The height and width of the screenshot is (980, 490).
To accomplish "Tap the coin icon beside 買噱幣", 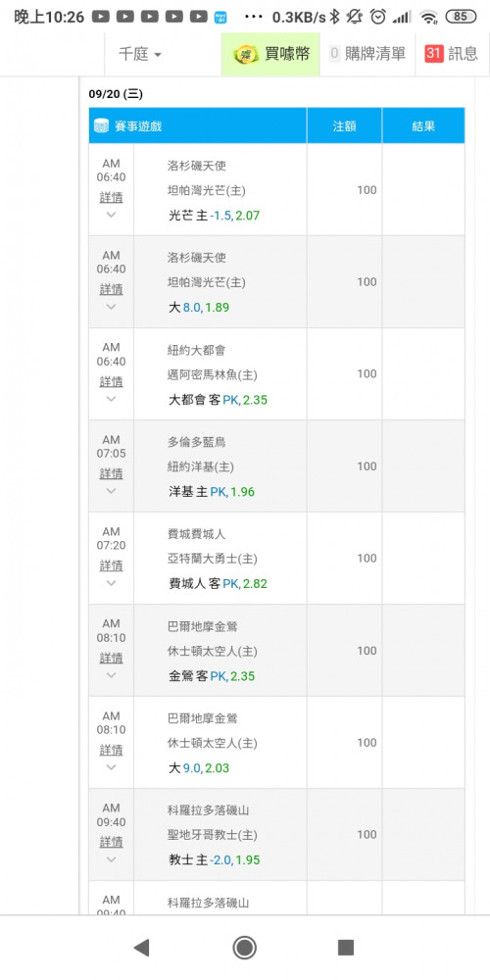I will [x=246, y=54].
